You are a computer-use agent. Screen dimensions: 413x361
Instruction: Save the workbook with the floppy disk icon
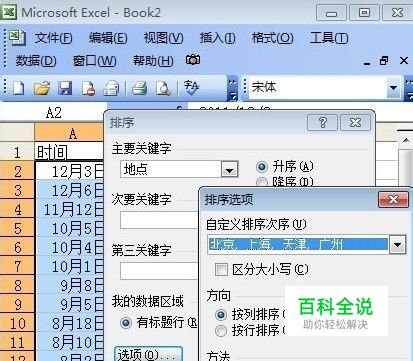(x=65, y=89)
